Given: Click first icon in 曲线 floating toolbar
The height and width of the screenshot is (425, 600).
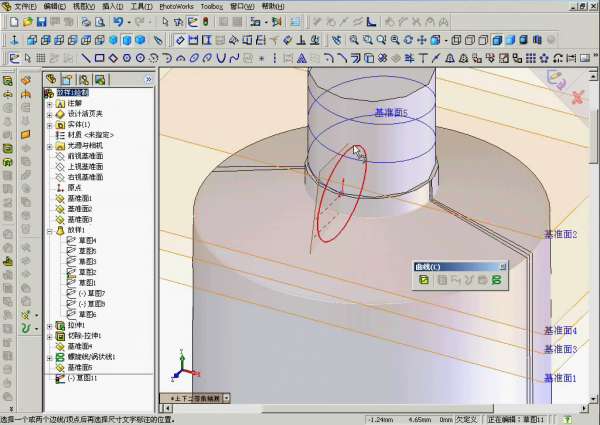Looking at the screenshot, I should click(424, 280).
